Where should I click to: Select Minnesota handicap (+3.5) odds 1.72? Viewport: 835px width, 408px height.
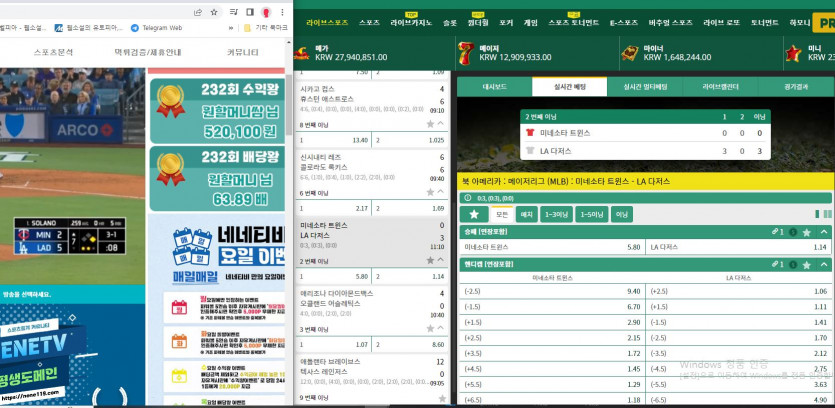pos(552,353)
